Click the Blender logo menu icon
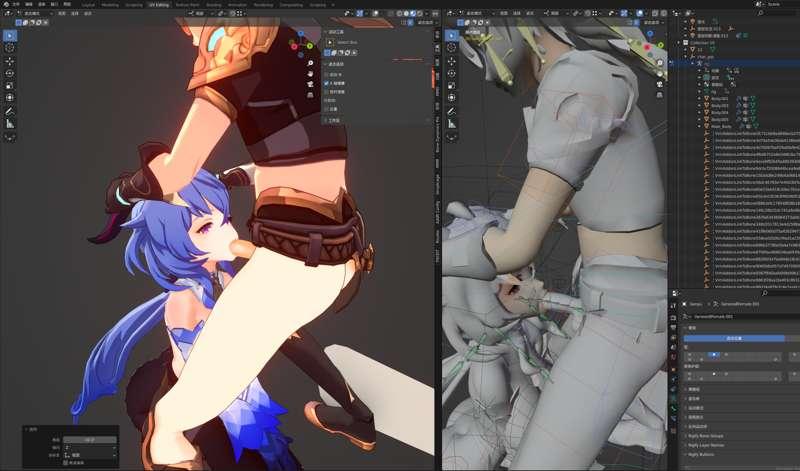 6,4
